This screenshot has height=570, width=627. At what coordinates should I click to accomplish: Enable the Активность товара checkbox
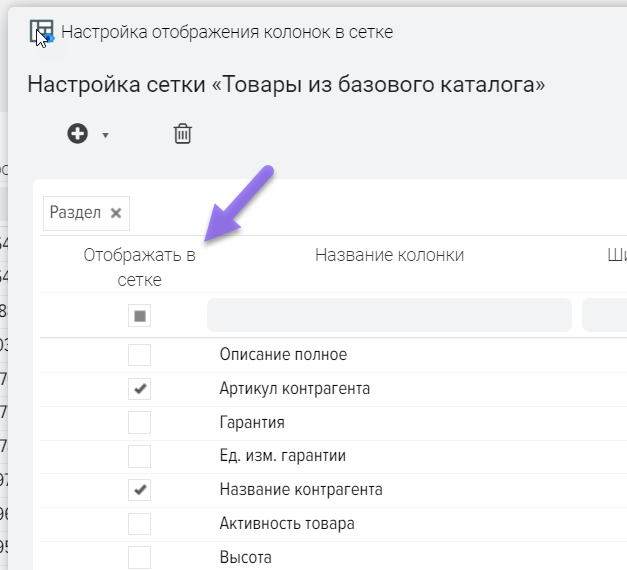140,524
